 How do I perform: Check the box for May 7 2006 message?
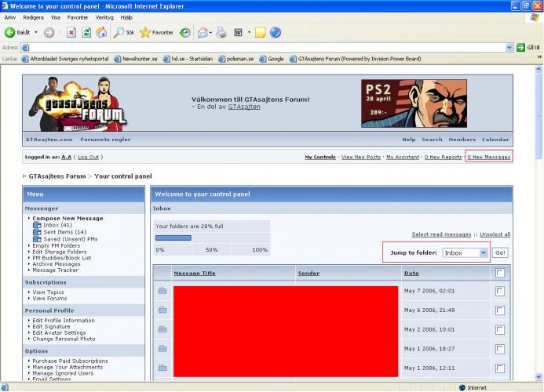[x=499, y=291]
